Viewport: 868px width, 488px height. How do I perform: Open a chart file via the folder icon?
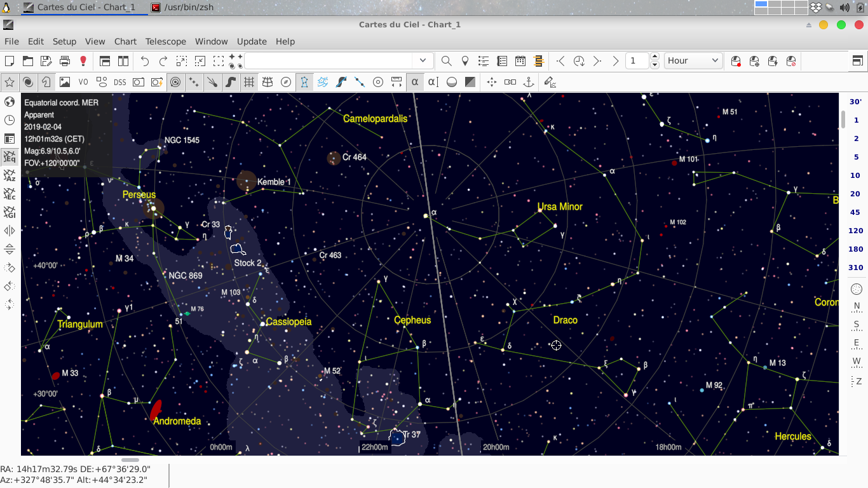click(x=28, y=61)
